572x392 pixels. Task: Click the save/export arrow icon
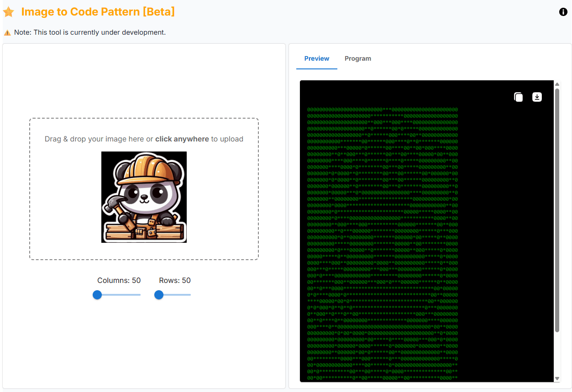click(x=537, y=97)
